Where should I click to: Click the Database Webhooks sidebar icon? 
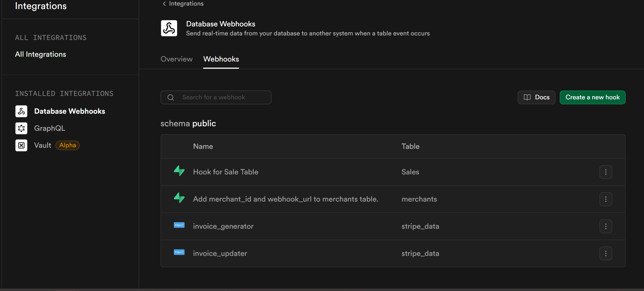point(21,111)
